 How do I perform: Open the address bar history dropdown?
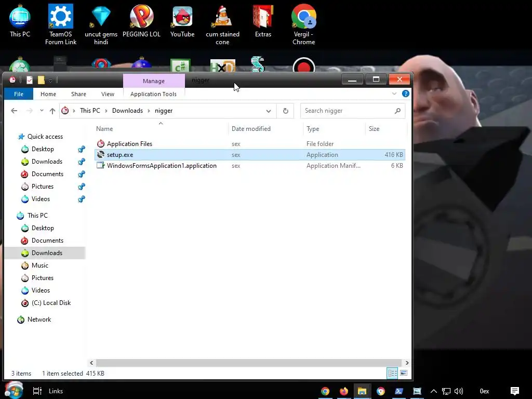pyautogui.click(x=269, y=111)
